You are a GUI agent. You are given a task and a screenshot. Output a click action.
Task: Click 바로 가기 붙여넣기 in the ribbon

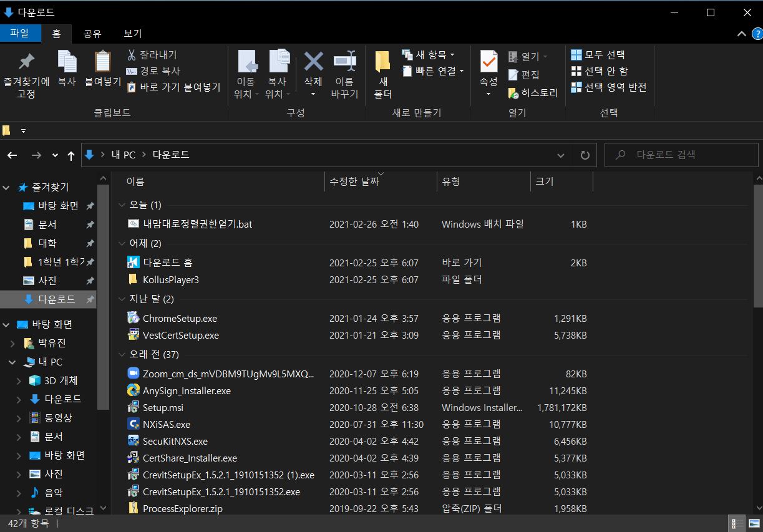tap(174, 87)
